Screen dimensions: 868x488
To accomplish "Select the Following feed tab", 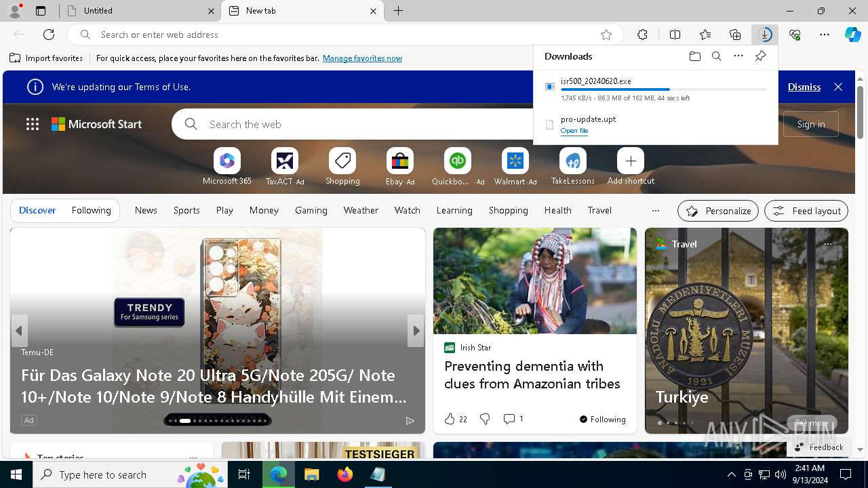I will 91,211.
